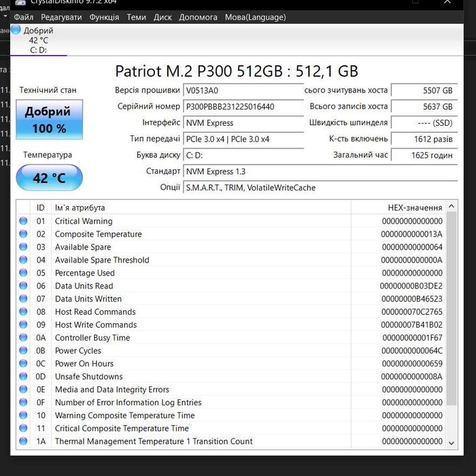Screen dimensions: 476x476
Task: Open the Функція menu
Action: tap(104, 17)
